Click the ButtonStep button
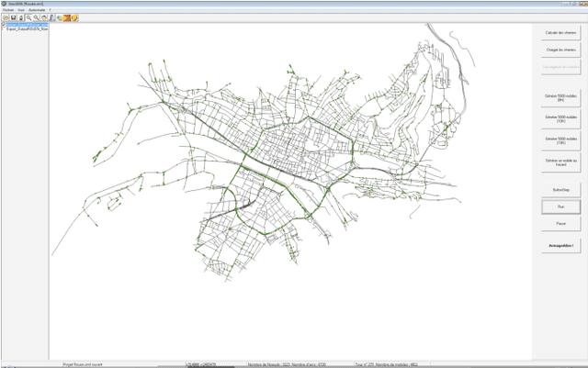The image size is (588, 368). coord(560,190)
